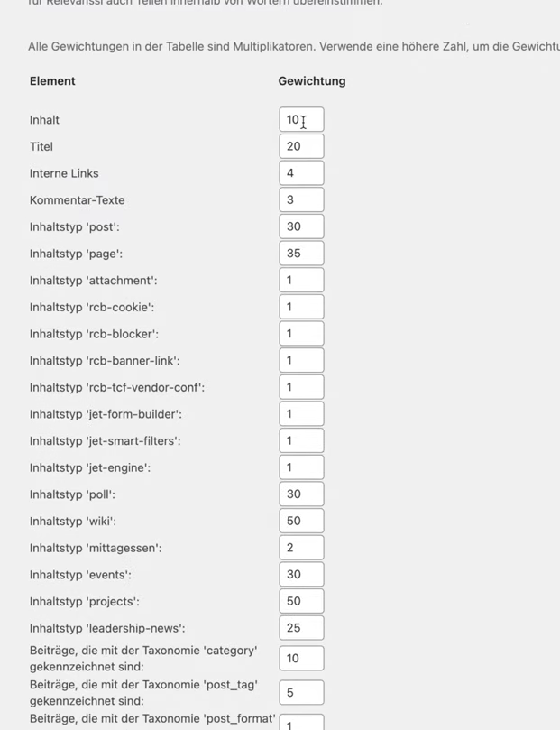Viewport: 560px width, 730px height.
Task: Edit the Inhaltstyp 'events' weight field
Action: pyautogui.click(x=302, y=574)
